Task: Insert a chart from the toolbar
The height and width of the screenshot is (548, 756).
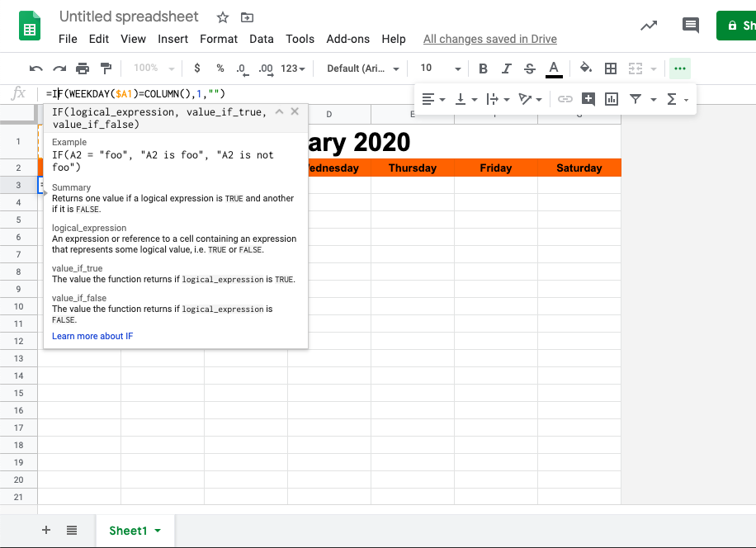Action: tap(612, 99)
